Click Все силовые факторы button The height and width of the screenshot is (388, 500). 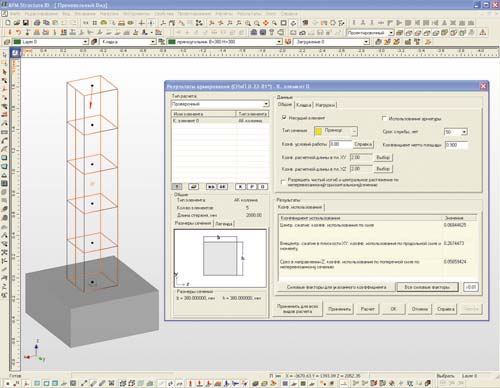[x=427, y=287]
